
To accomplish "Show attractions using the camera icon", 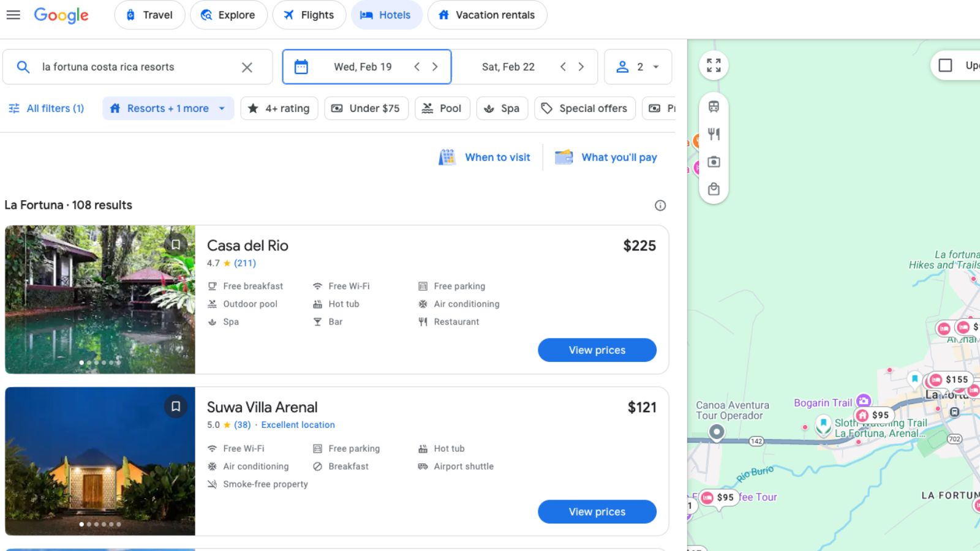I will 713,162.
